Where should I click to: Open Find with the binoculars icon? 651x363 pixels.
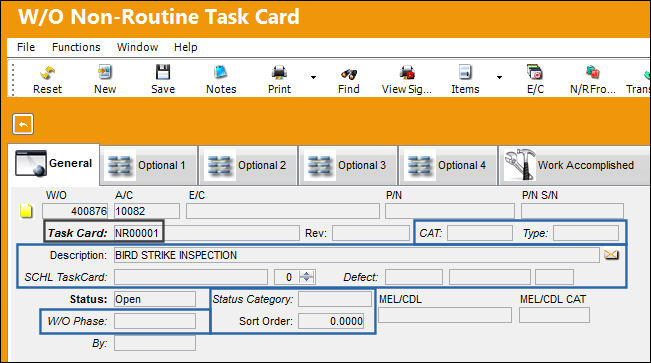tap(349, 74)
